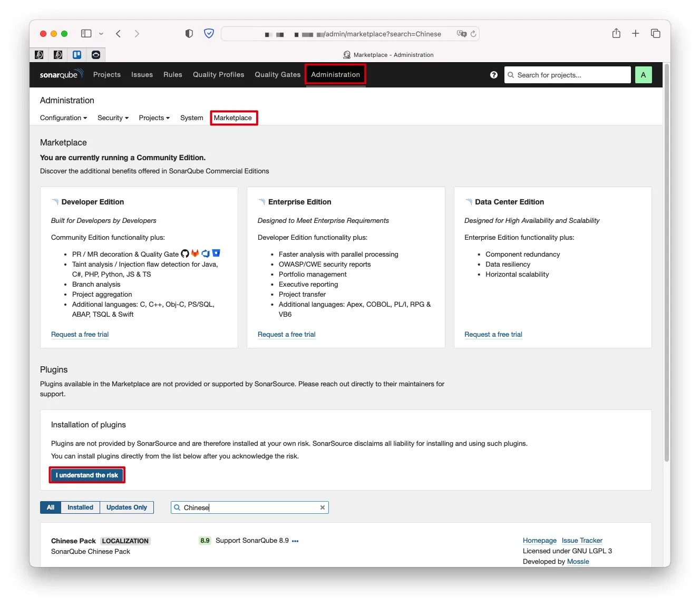Clear the plugin search with X icon
700x606 pixels.
point(322,507)
